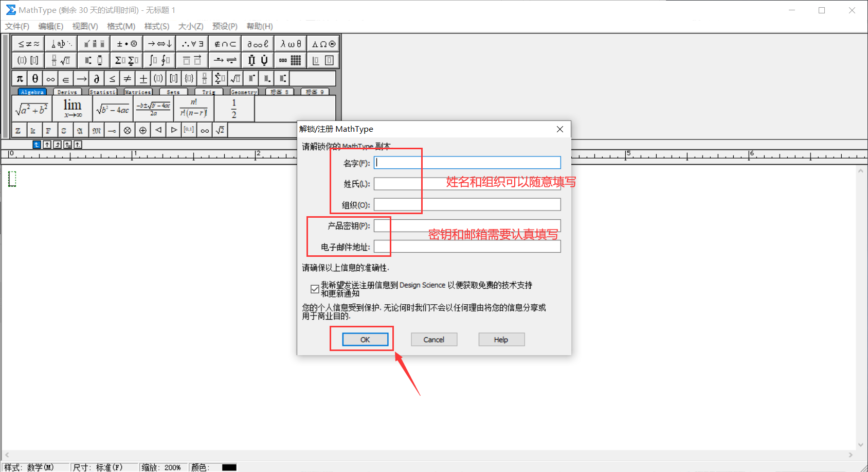The width and height of the screenshot is (868, 472).
Task: Insert the limit to infinity expression
Action: click(73, 109)
